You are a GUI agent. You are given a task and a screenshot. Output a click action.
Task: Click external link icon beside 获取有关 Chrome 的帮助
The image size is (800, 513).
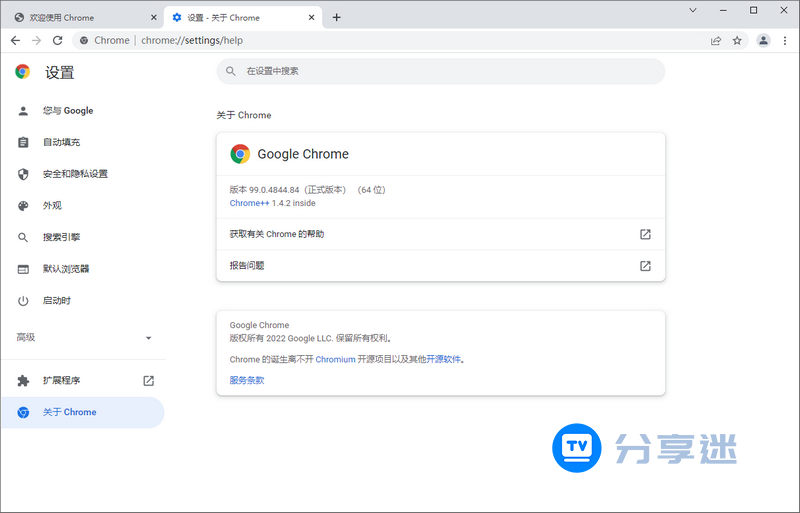(x=645, y=234)
